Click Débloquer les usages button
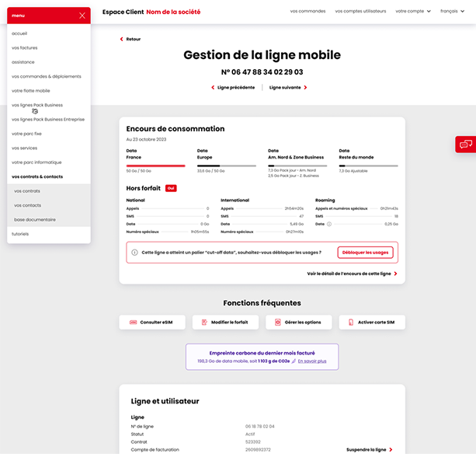 pyautogui.click(x=365, y=253)
